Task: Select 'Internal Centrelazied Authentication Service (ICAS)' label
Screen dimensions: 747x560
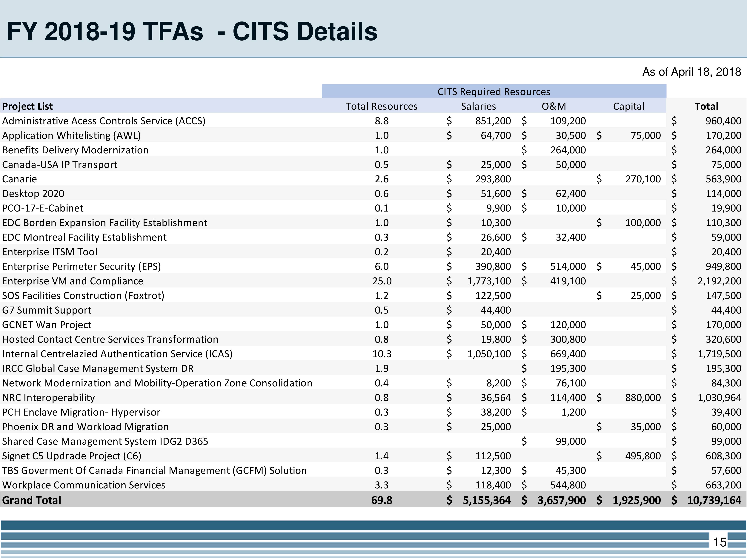Action: click(x=117, y=354)
